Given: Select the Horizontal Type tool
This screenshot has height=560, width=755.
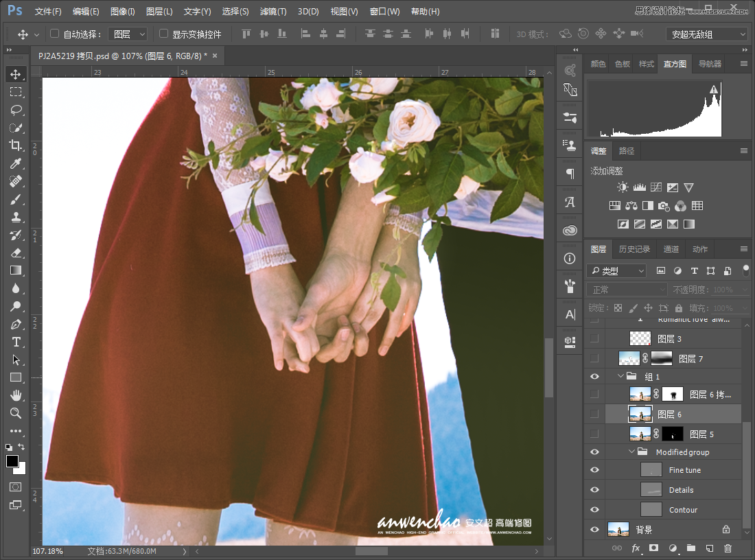Looking at the screenshot, I should click(15, 342).
